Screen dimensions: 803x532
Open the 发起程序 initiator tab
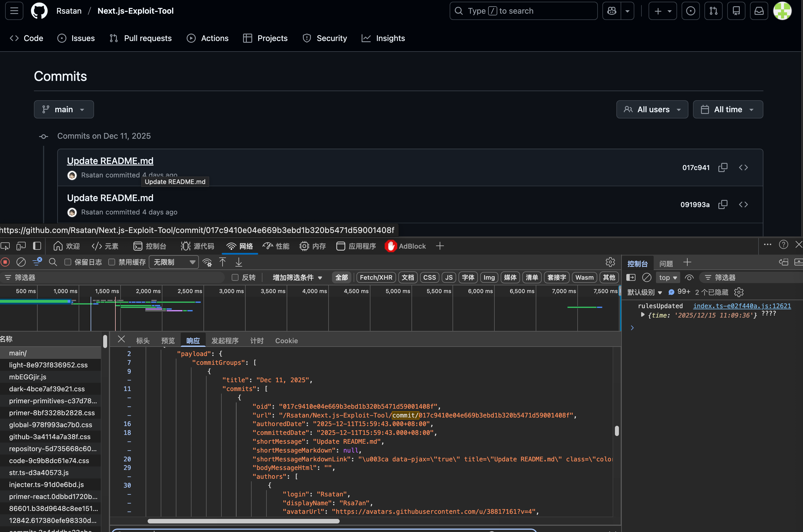click(x=225, y=340)
